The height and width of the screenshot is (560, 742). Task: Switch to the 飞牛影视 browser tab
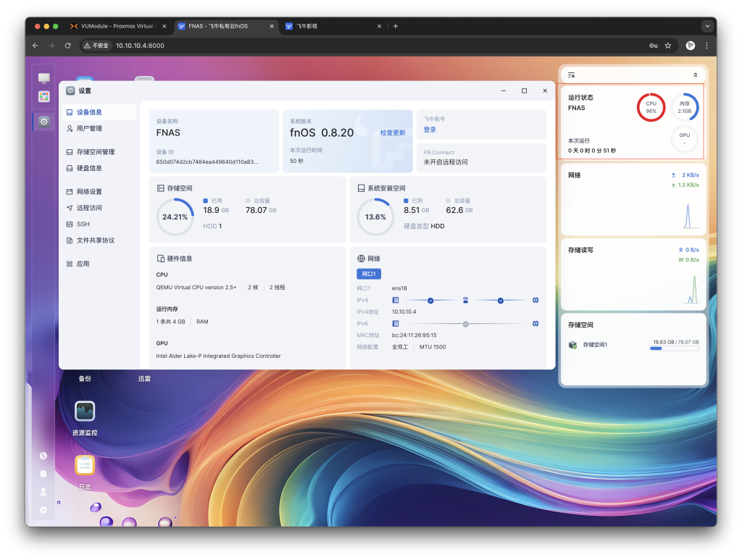333,26
